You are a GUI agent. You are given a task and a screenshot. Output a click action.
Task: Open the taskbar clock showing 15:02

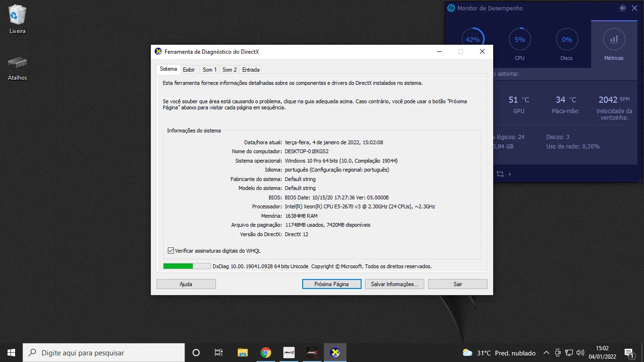602,353
